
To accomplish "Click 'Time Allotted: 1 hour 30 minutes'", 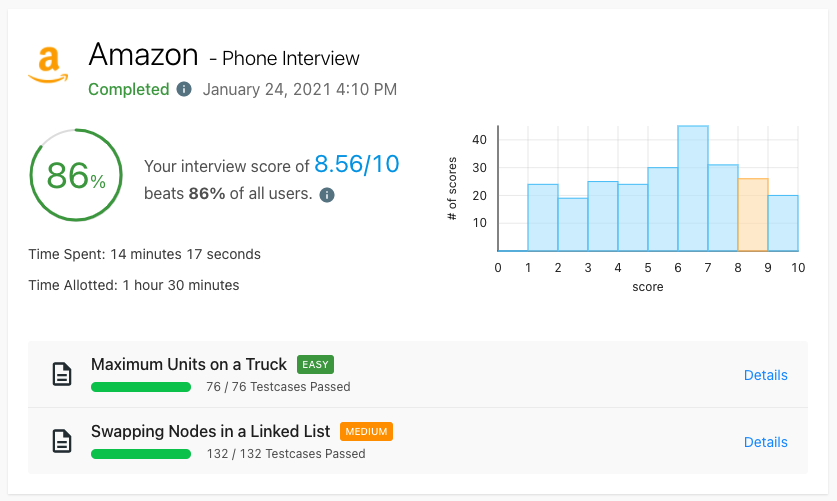I will pyautogui.click(x=134, y=285).
